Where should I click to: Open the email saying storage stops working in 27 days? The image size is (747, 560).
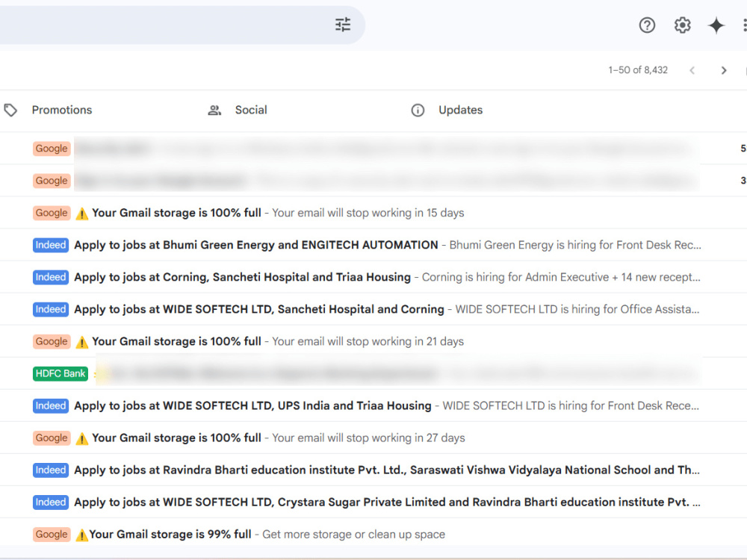(373, 438)
